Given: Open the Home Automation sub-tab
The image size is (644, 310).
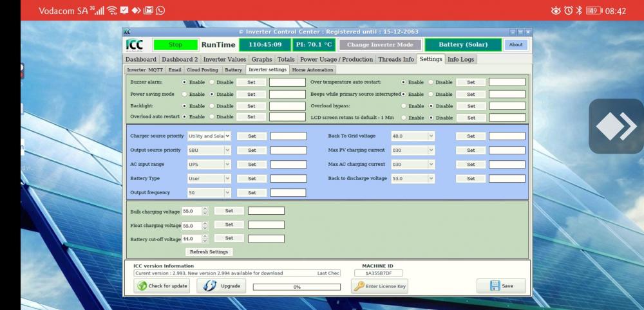Looking at the screenshot, I should (x=312, y=69).
